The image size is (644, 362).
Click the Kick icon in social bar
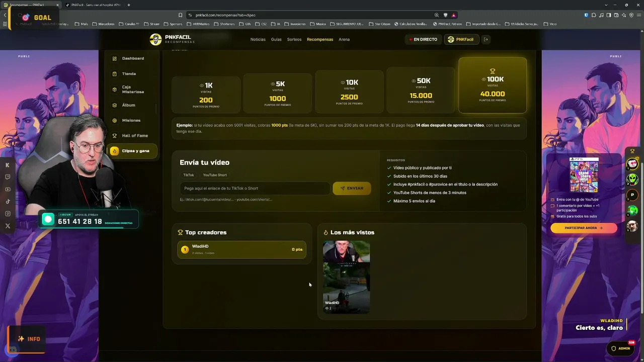[8, 165]
